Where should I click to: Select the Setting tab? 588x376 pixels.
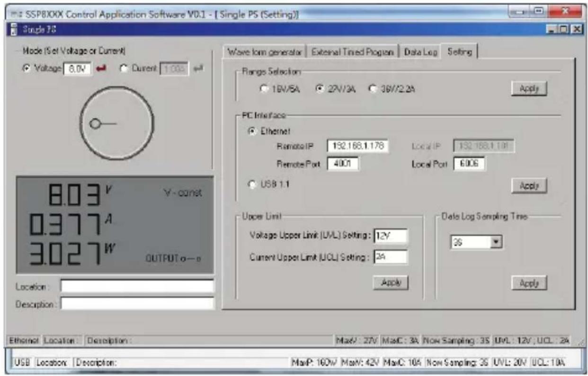(459, 52)
